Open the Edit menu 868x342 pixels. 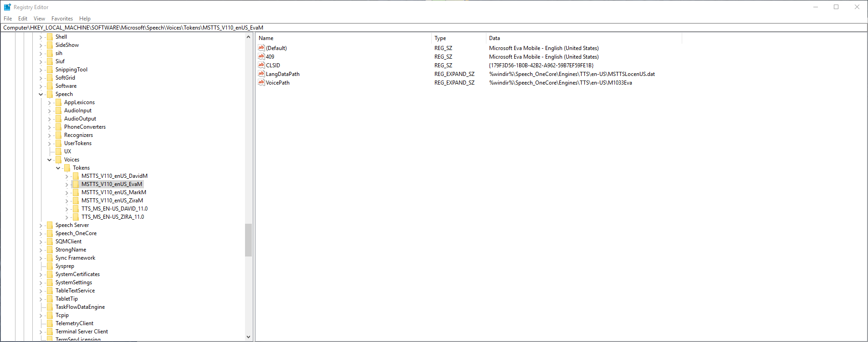(23, 19)
